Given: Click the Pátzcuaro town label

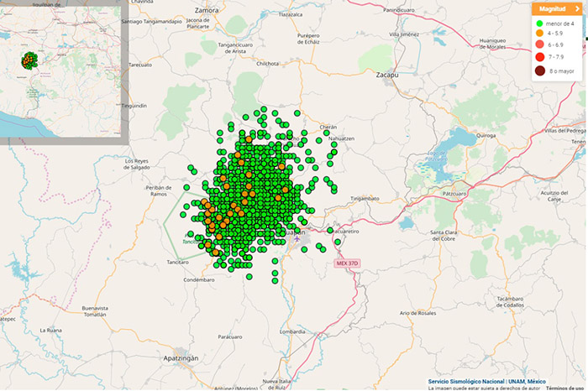Looking at the screenshot, I should [454, 193].
